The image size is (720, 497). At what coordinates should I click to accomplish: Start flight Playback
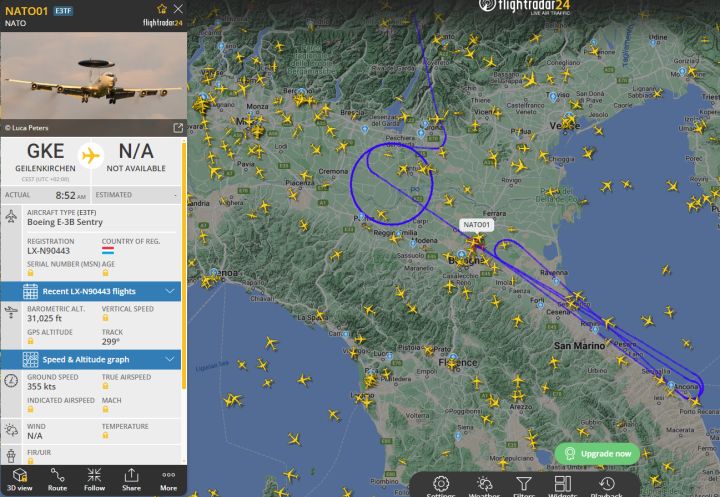(607, 486)
